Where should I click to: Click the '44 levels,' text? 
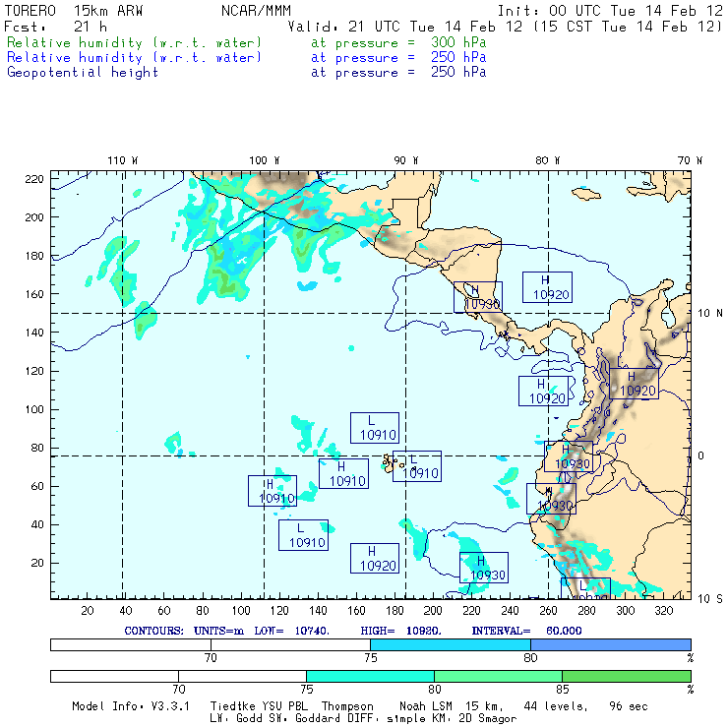tap(556, 706)
